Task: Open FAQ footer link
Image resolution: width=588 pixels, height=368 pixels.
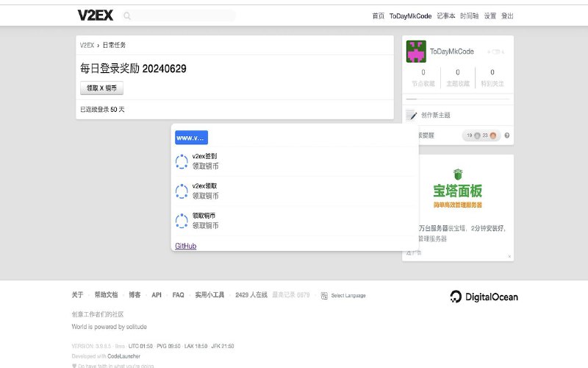Action: tap(178, 295)
